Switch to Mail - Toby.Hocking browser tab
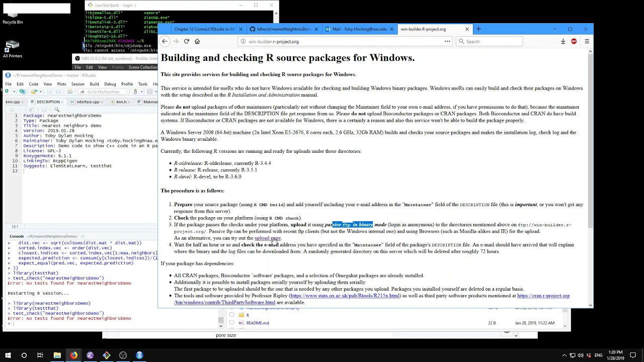The height and width of the screenshot is (362, 644). click(359, 29)
